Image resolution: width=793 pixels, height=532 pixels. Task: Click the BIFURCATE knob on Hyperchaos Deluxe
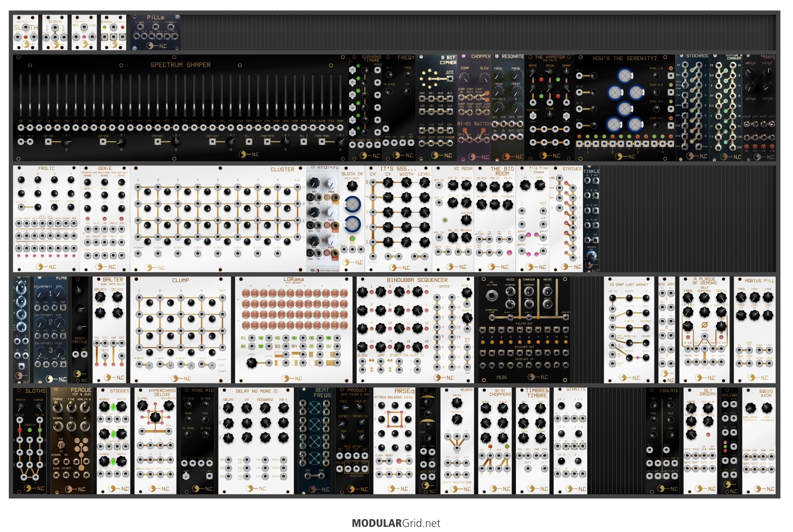(168, 405)
